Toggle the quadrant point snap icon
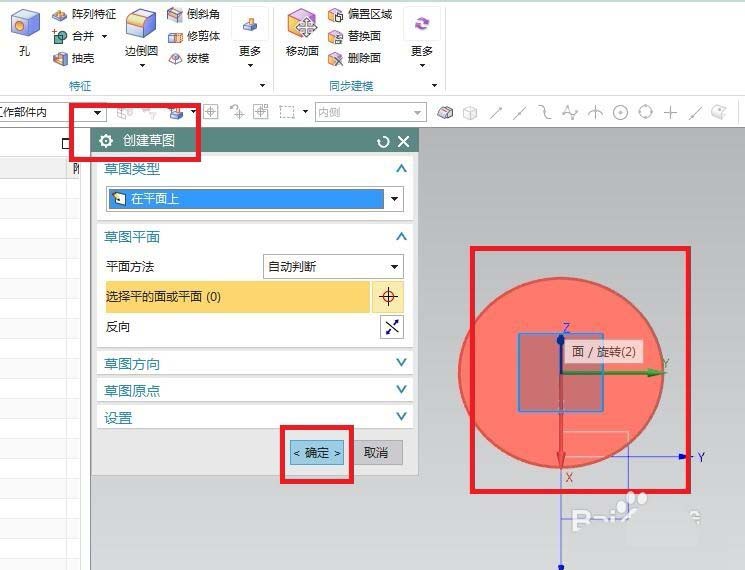Image resolution: width=745 pixels, height=570 pixels. [x=645, y=112]
